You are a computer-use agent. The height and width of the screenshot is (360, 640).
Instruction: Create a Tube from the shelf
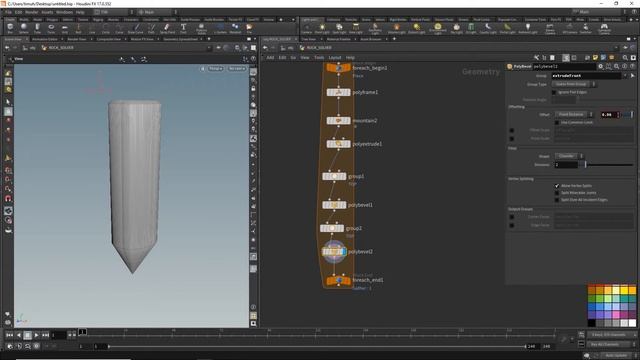point(37,28)
